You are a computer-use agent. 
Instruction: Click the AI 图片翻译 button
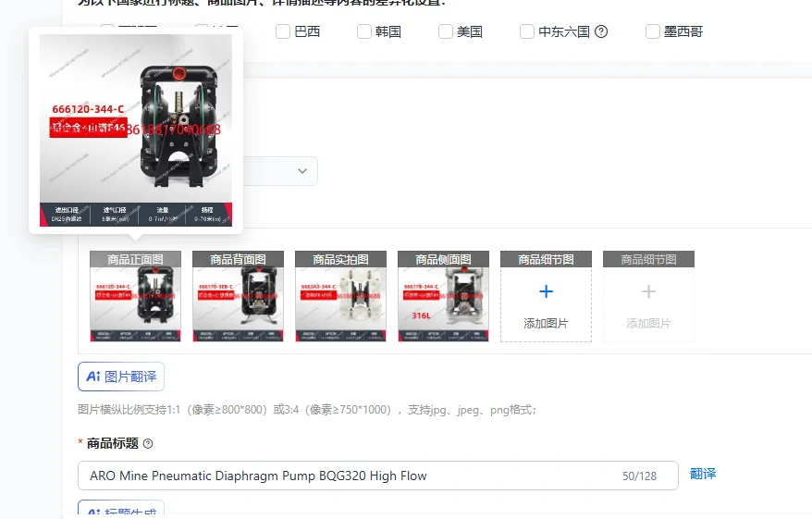pyautogui.click(x=121, y=377)
